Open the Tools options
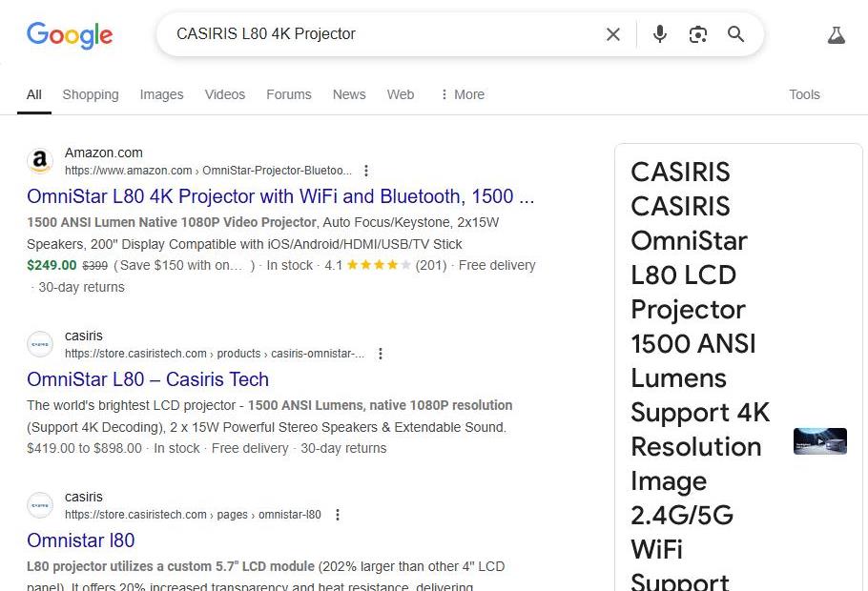The height and width of the screenshot is (591, 868). tap(804, 94)
